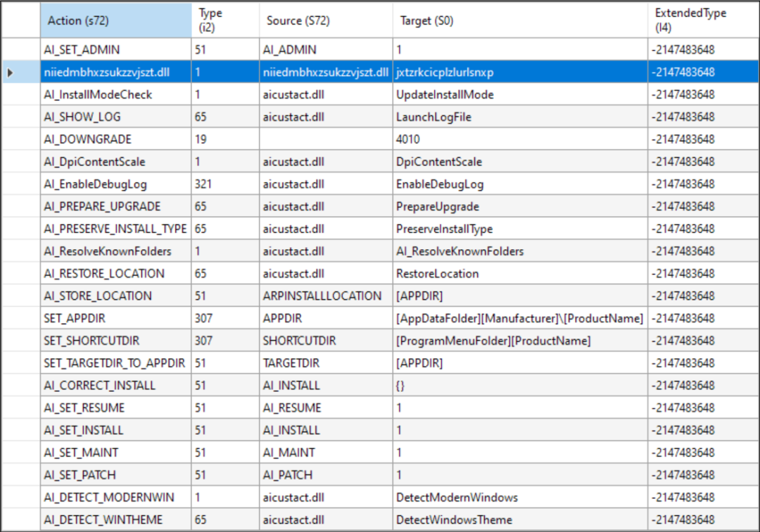
Task: Click the 4010 target cell
Action: (519, 139)
